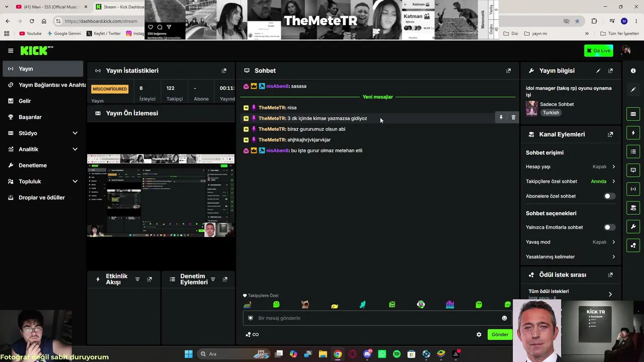Image resolution: width=644 pixels, height=362 pixels.
Task: Toggle Abonelere özel sohbet switch
Action: [x=609, y=196]
